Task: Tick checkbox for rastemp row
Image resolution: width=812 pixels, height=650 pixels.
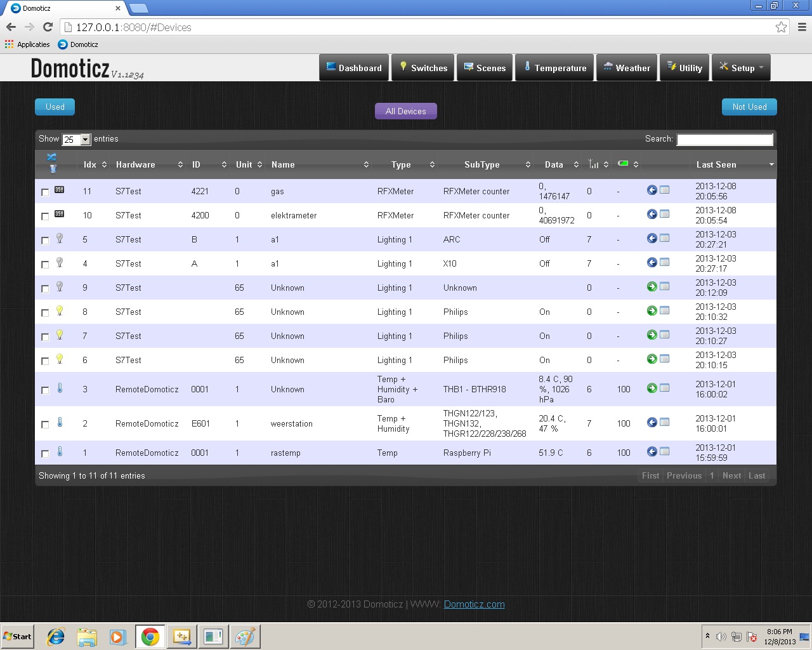Action: (x=45, y=454)
